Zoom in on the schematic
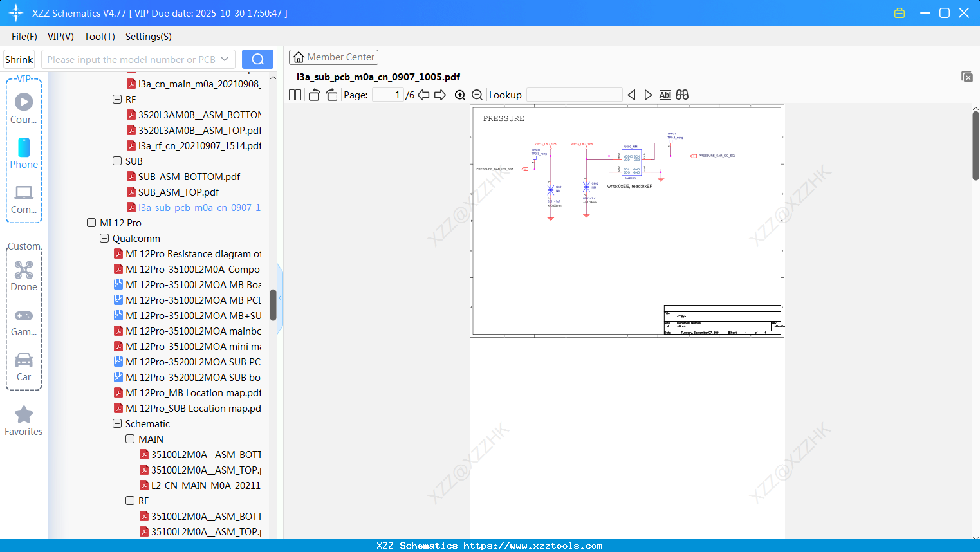Screen dimensions: 980x552 click(460, 95)
